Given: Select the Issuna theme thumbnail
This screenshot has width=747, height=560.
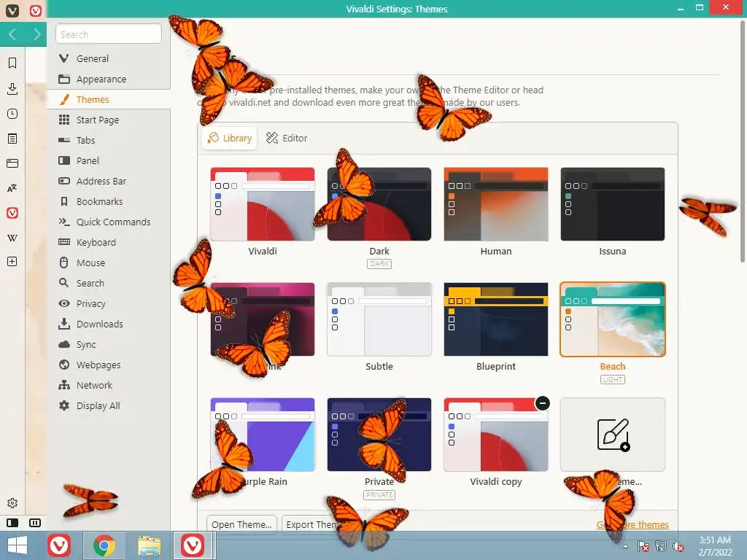Looking at the screenshot, I should pyautogui.click(x=613, y=204).
